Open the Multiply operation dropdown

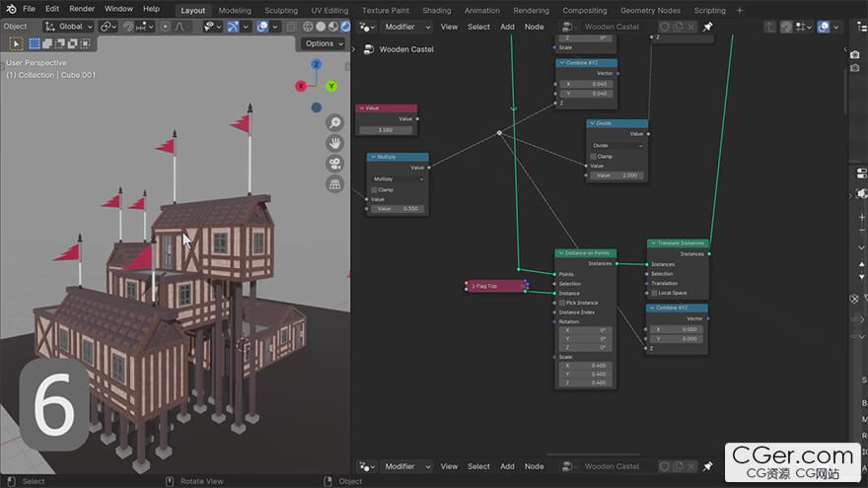pos(398,178)
